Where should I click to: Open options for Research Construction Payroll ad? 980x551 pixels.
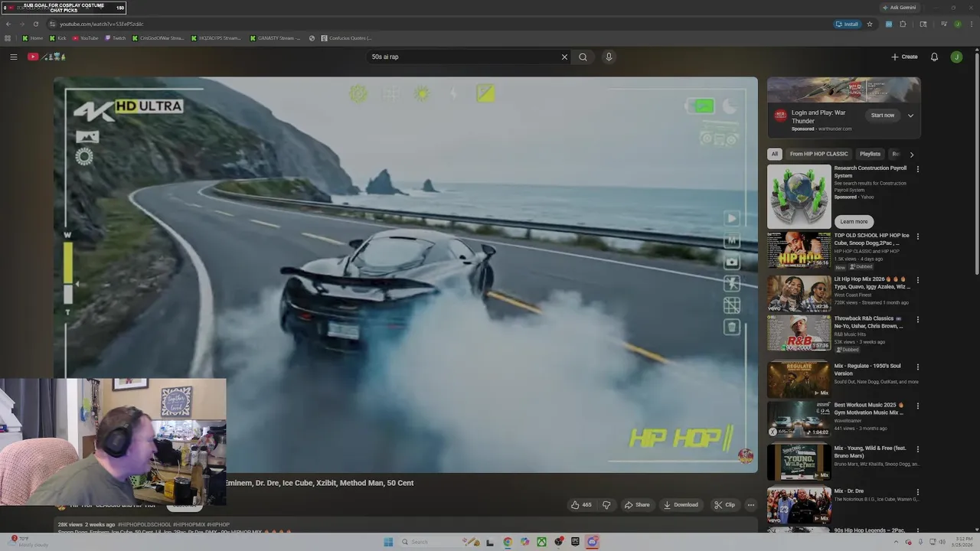(x=917, y=169)
